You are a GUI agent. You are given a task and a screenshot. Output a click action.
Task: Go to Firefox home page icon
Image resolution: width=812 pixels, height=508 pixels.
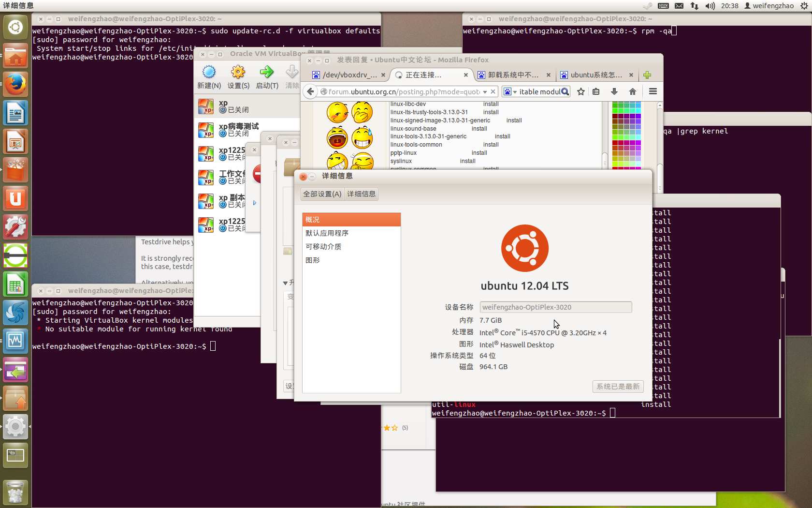pos(632,91)
